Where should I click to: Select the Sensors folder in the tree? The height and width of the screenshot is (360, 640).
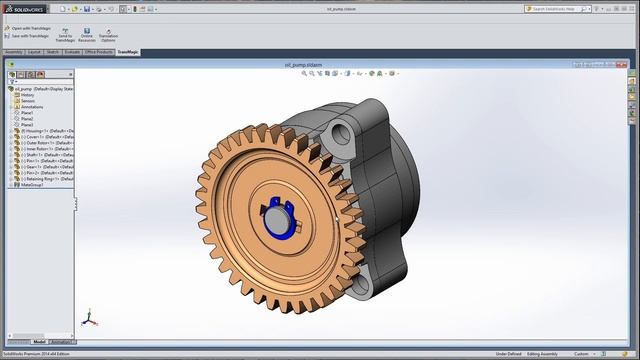click(24, 101)
